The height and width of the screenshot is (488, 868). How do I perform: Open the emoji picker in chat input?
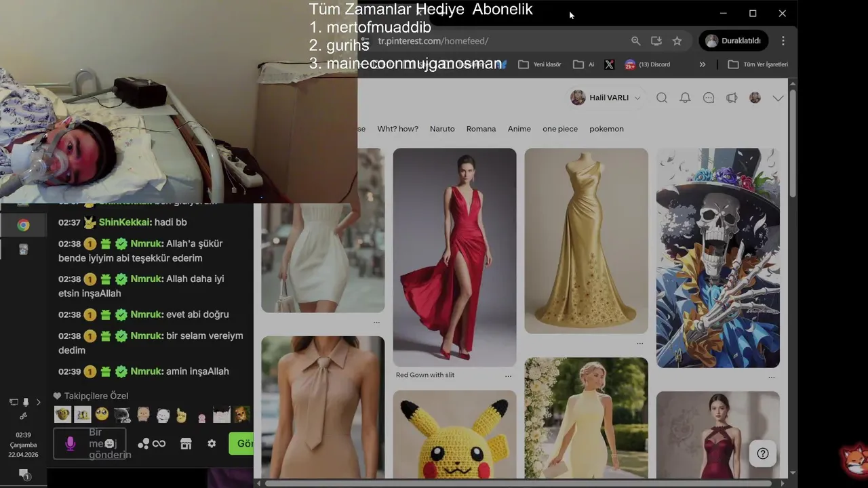(108, 444)
